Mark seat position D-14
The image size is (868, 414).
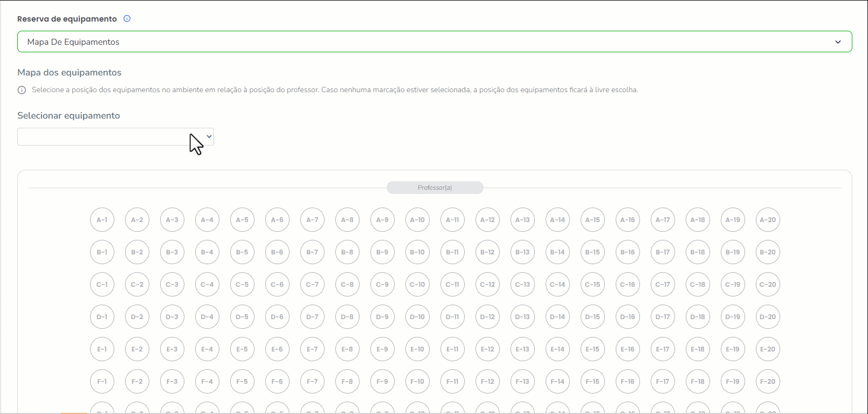[x=557, y=317]
